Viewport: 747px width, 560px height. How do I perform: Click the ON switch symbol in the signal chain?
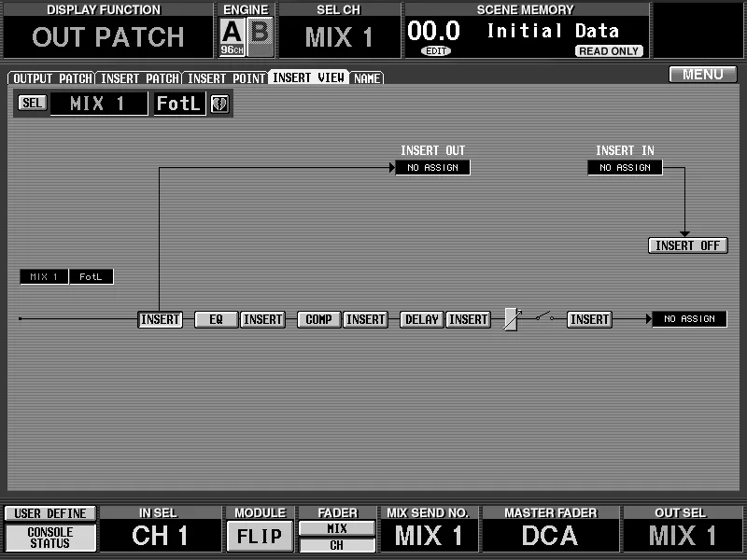point(544,316)
